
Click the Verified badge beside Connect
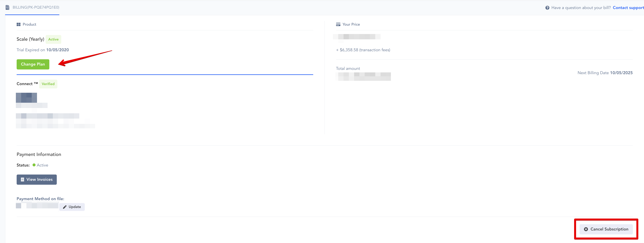tap(48, 84)
